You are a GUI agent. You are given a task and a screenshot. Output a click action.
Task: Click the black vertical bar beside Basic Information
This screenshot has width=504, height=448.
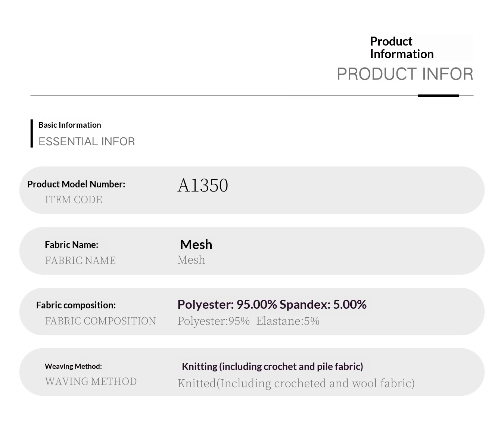(32, 133)
